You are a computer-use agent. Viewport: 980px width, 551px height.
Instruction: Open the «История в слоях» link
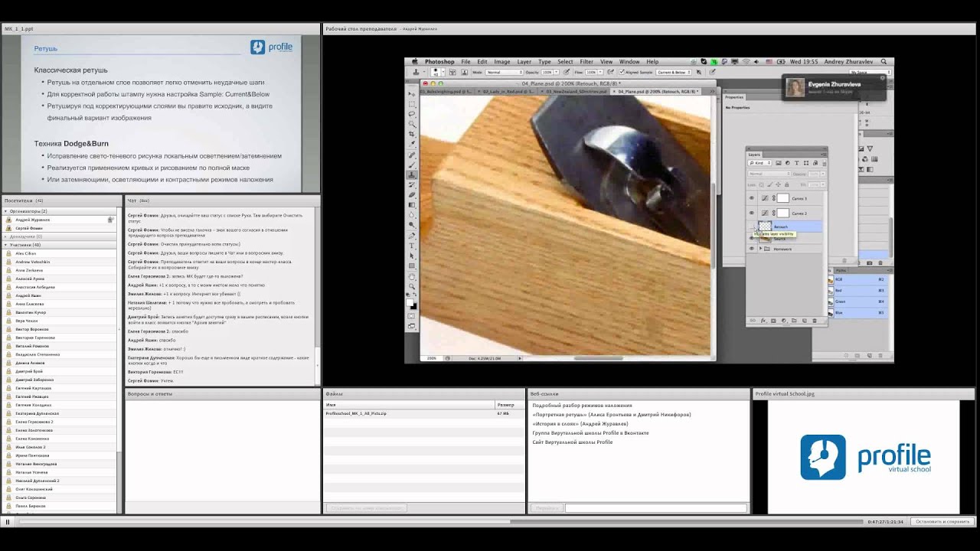tap(580, 424)
